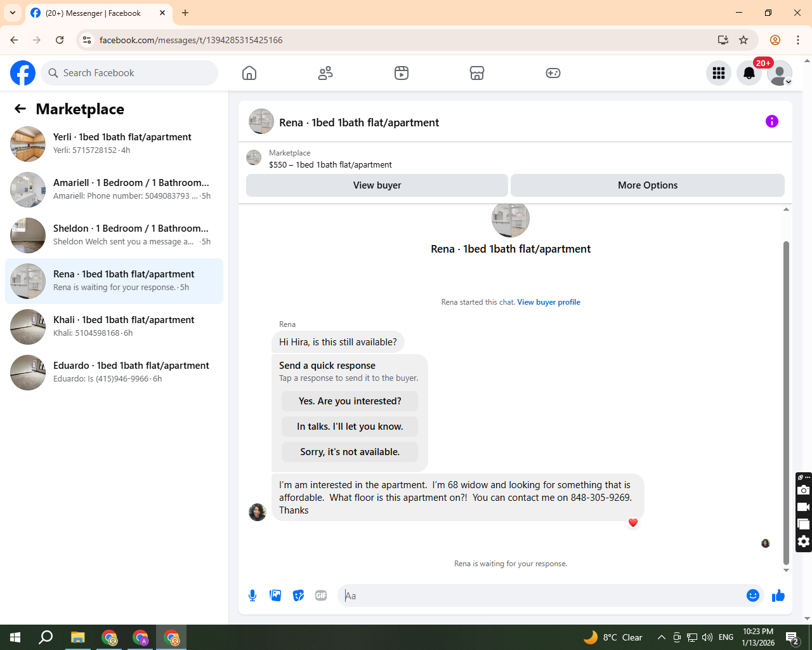Close the Messenger | Facebook tab

click(x=162, y=13)
